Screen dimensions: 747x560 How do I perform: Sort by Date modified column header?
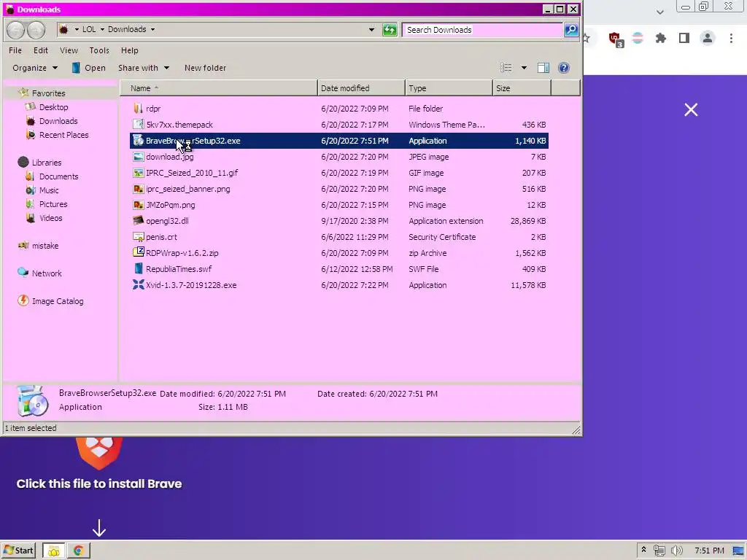click(x=361, y=88)
